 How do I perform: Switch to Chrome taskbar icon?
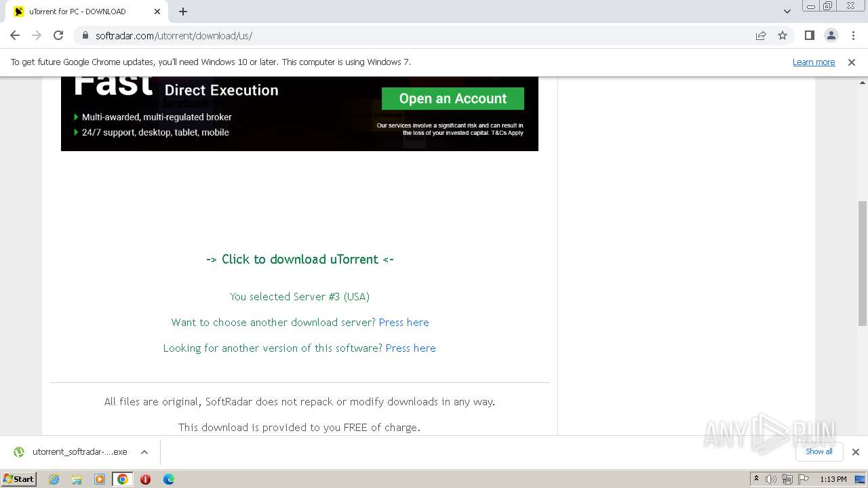[123, 479]
